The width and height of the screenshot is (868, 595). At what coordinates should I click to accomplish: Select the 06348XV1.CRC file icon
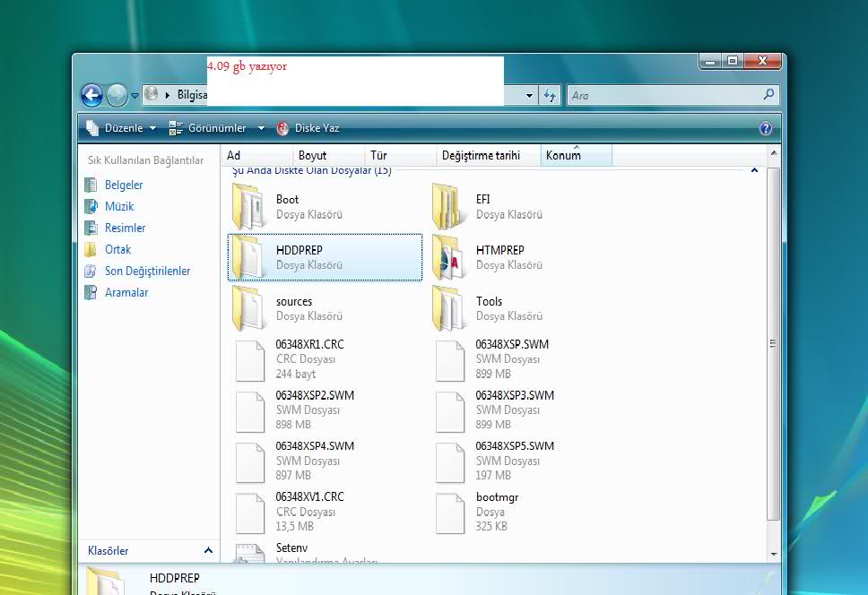[x=249, y=513]
